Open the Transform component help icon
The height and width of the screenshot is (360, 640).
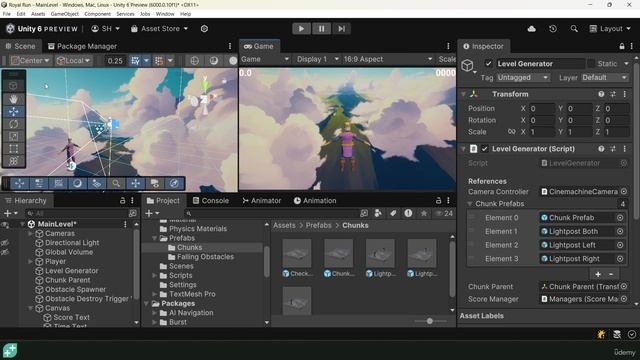pos(601,94)
